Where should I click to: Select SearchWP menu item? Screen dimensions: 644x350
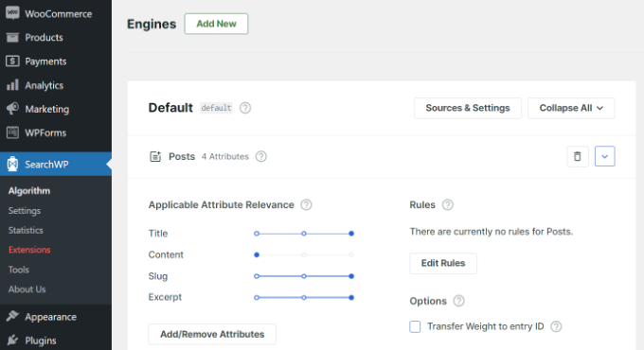coord(56,165)
